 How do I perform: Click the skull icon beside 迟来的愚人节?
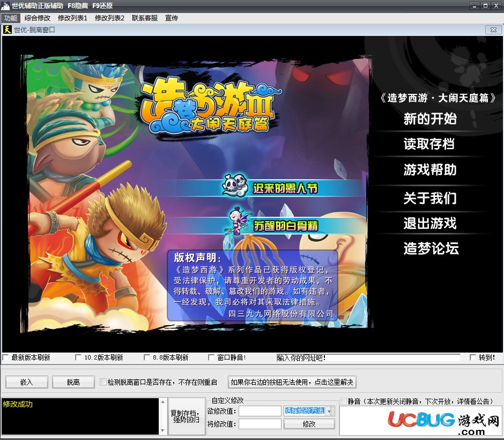[x=235, y=185]
